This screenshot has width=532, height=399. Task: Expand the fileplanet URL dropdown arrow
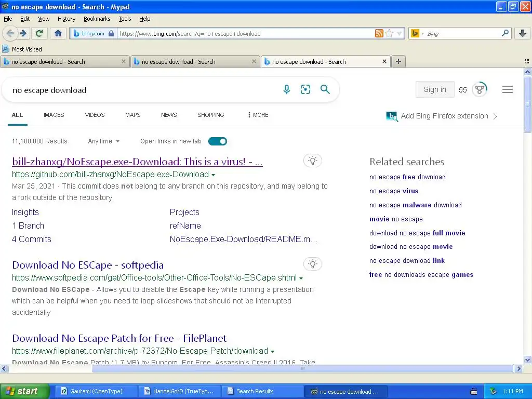(x=272, y=352)
